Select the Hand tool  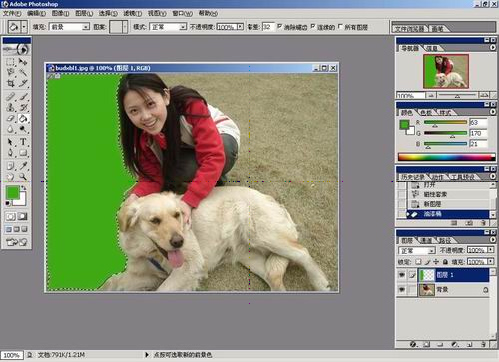tap(10, 177)
